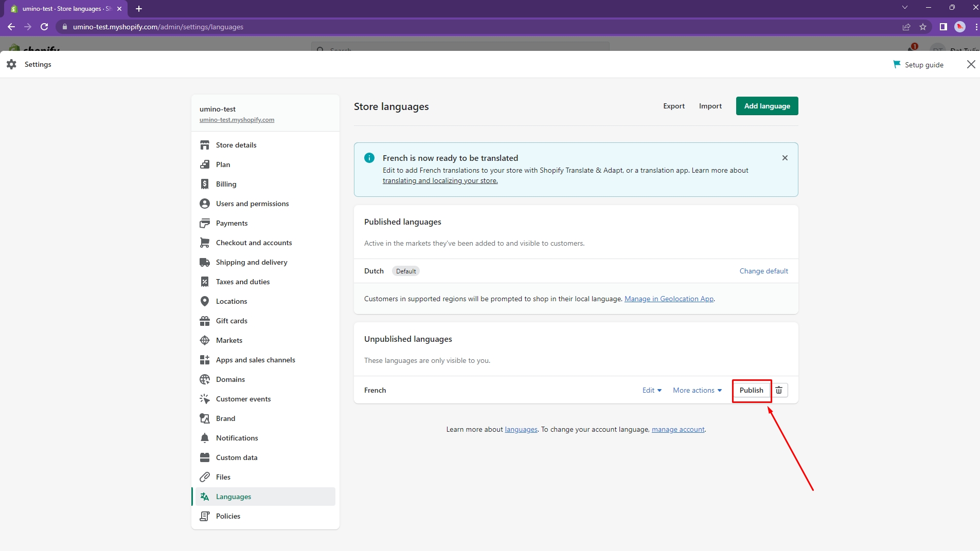Expand the Edit dropdown for French
The image size is (980, 551).
[652, 390]
